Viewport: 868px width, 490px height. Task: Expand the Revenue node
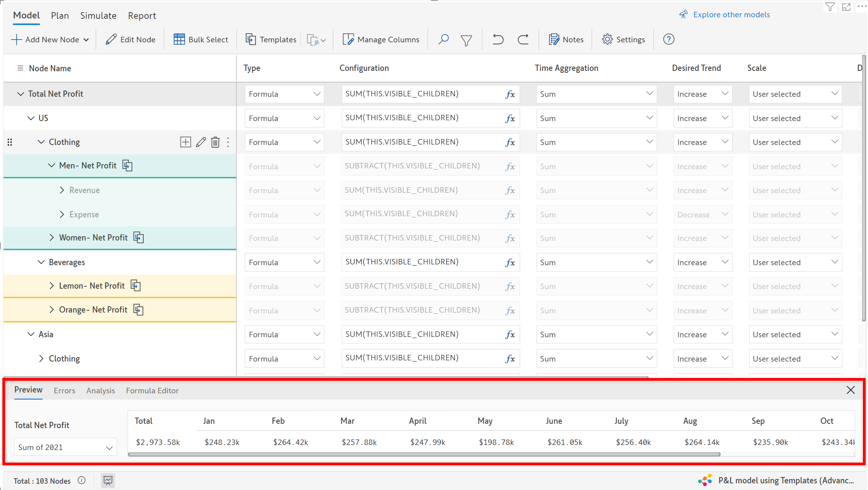click(62, 190)
